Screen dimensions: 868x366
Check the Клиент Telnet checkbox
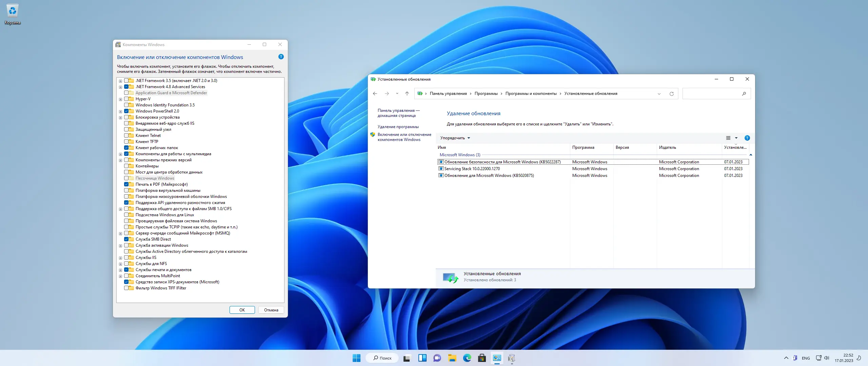click(126, 136)
